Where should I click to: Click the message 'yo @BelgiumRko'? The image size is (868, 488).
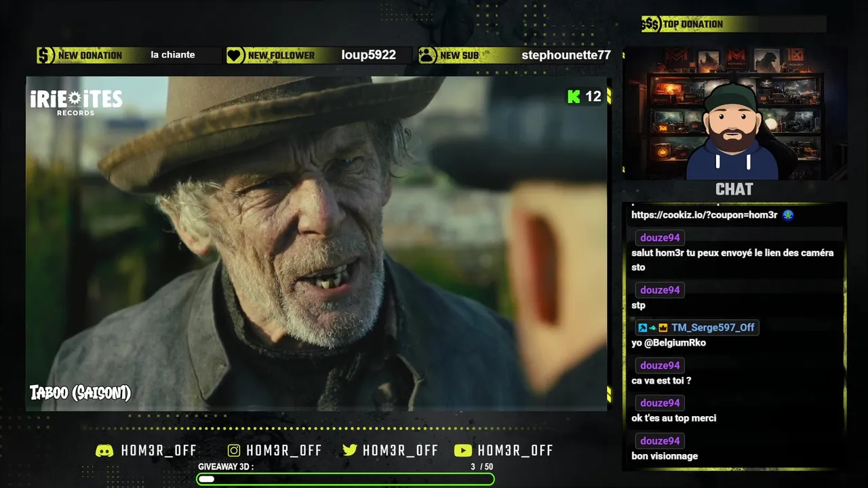pyautogui.click(x=669, y=343)
